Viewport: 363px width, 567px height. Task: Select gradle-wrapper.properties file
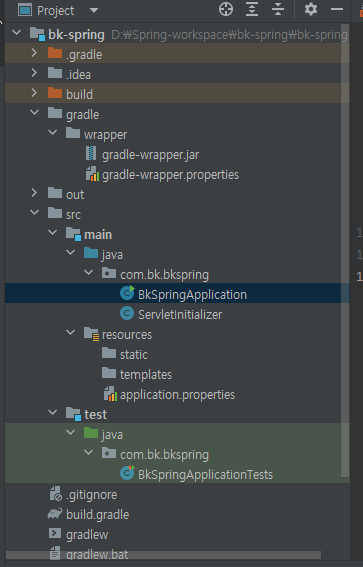pos(170,175)
